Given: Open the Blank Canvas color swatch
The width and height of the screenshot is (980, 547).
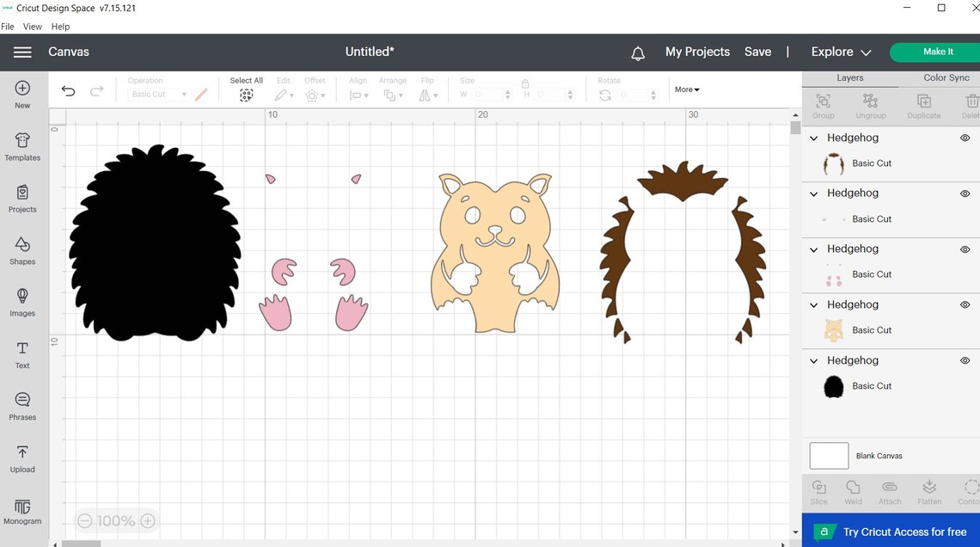Looking at the screenshot, I should tap(828, 455).
